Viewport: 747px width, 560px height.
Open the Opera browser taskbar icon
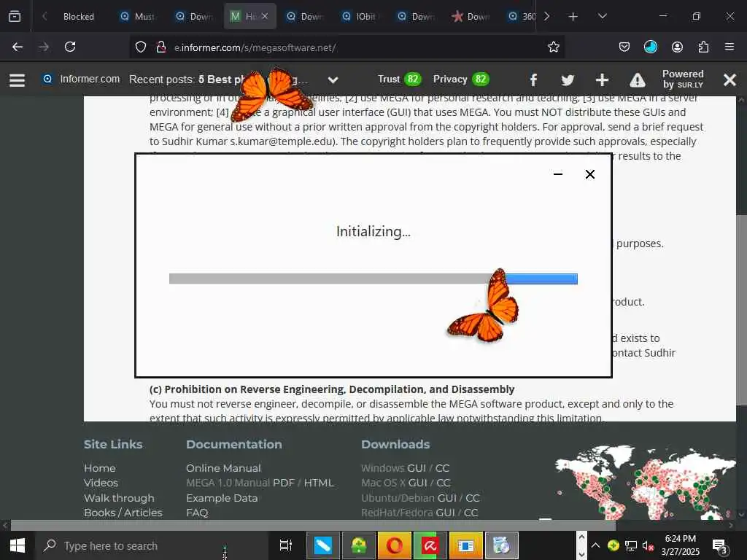coord(394,545)
